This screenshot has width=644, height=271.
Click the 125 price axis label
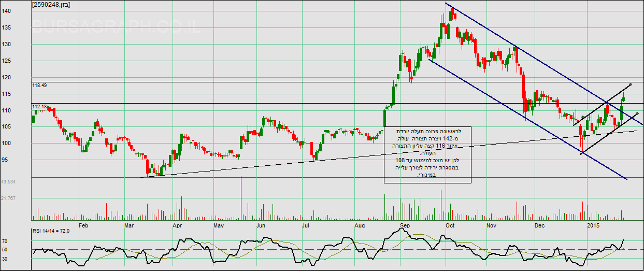(x=7, y=61)
